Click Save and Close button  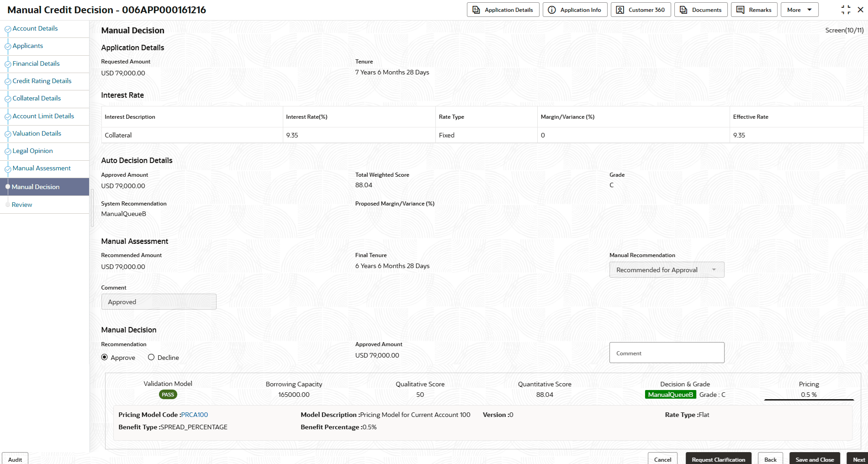coord(815,459)
